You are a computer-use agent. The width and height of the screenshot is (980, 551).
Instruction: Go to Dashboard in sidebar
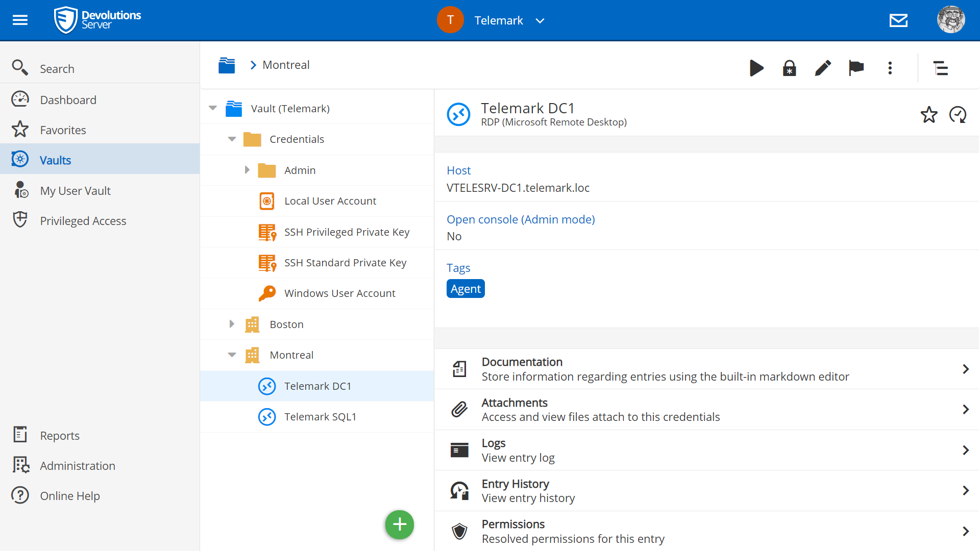[x=68, y=100]
